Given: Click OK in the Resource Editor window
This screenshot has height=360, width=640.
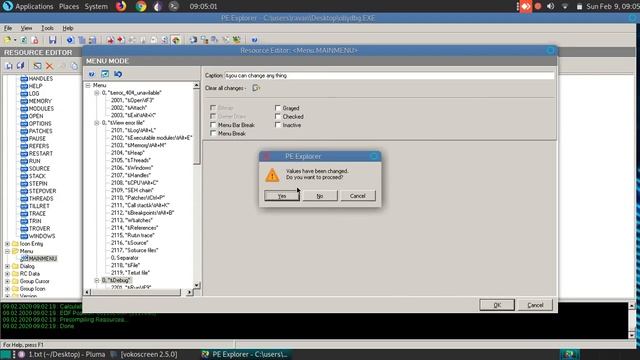Looking at the screenshot, I should pos(497,305).
